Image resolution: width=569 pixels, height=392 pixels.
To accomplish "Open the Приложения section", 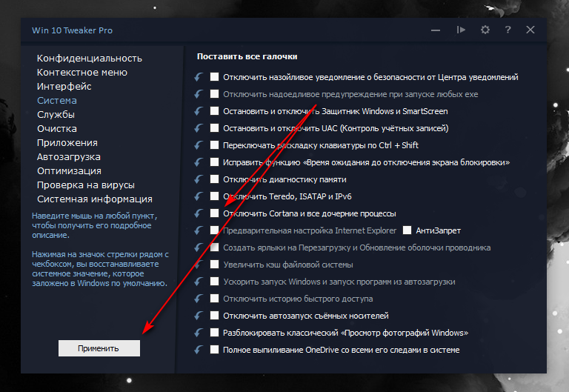I will [67, 143].
